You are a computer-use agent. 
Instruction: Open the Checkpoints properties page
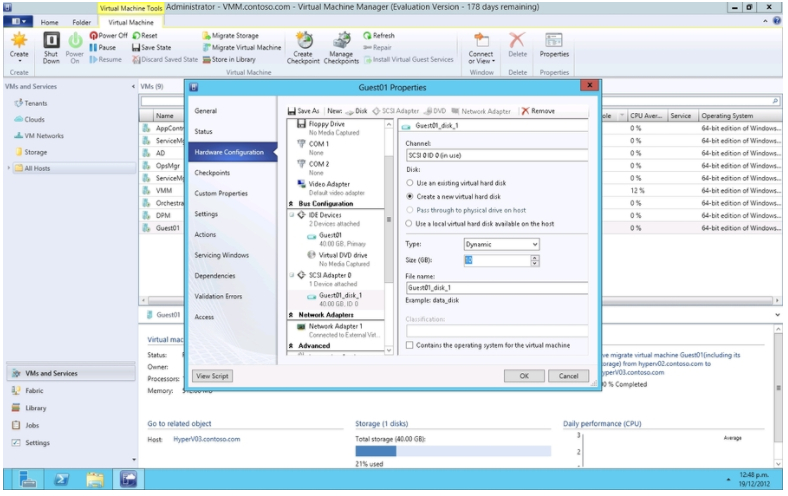(212, 172)
